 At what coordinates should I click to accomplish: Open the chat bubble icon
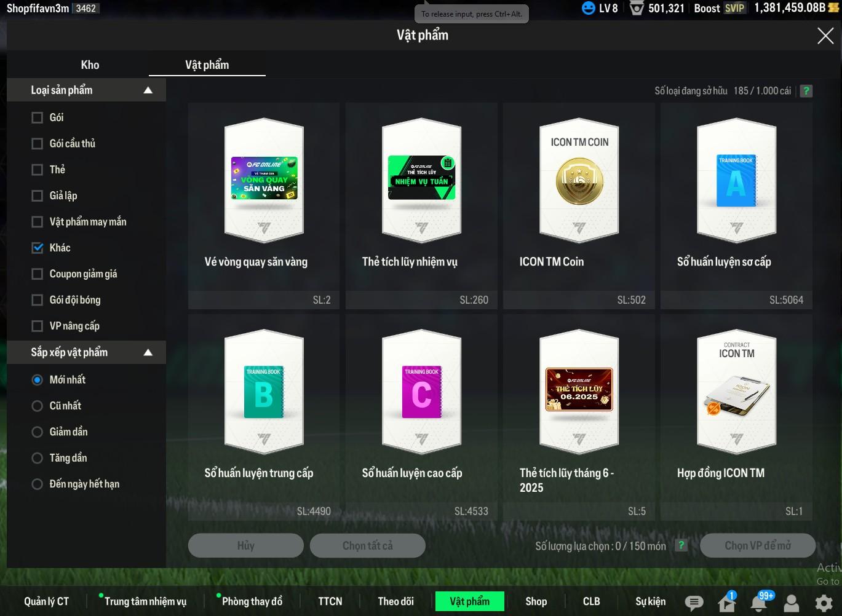point(694,602)
